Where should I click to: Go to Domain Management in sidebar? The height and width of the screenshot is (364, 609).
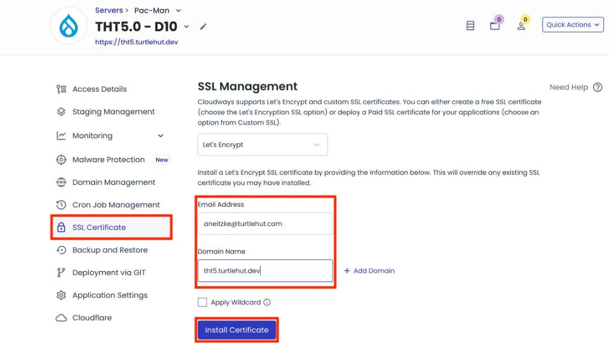point(113,183)
